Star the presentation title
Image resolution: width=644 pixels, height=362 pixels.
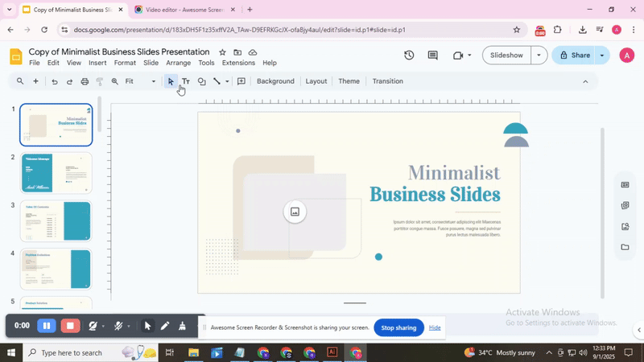pyautogui.click(x=223, y=52)
